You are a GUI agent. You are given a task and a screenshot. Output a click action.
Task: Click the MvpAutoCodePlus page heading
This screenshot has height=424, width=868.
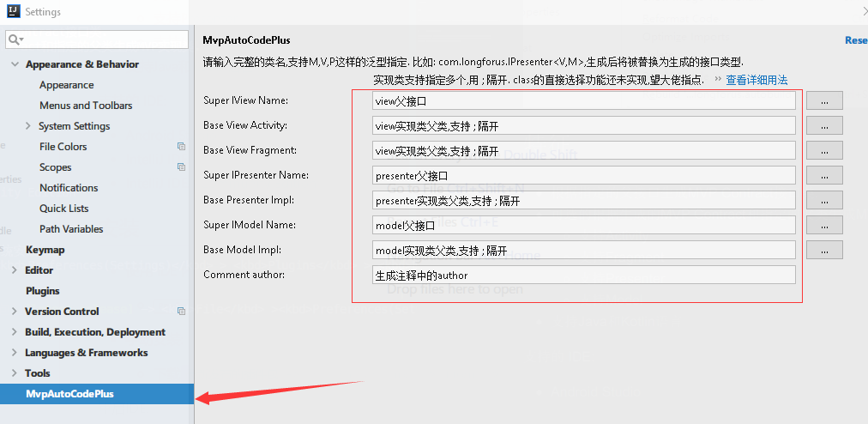click(x=247, y=39)
